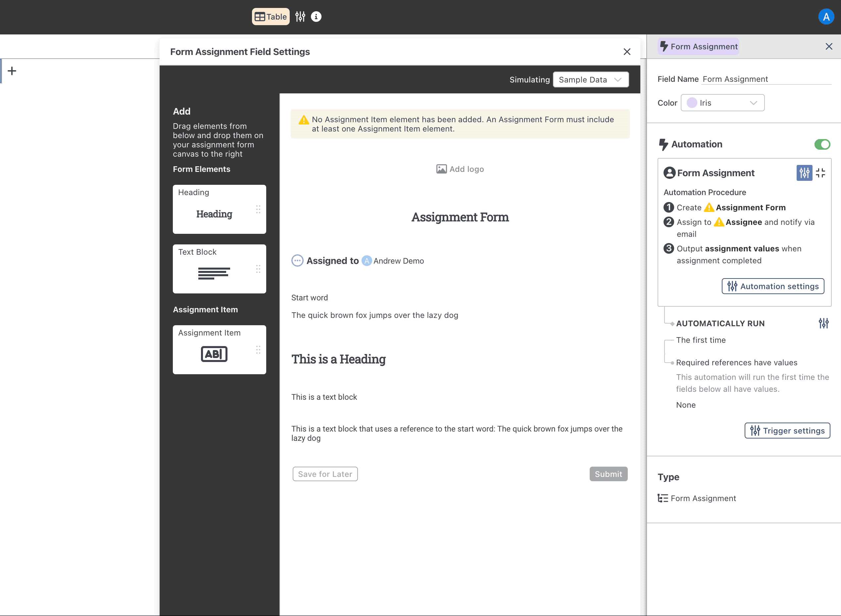Click the Iris color swatch circle

coord(692,103)
